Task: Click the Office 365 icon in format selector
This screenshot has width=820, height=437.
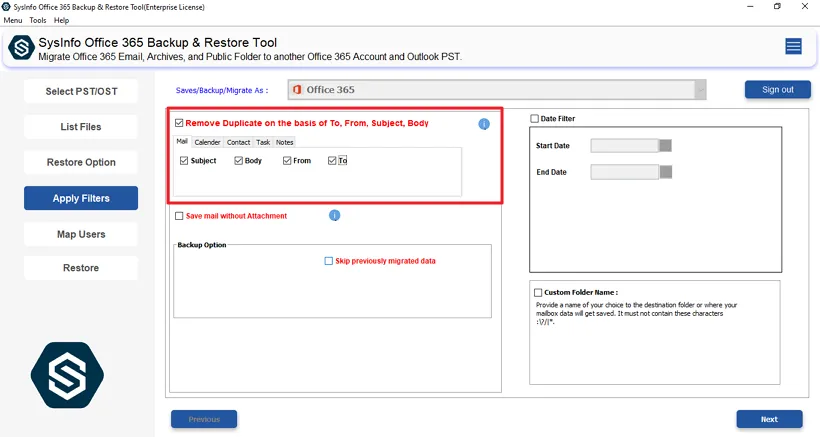Action: coord(297,90)
